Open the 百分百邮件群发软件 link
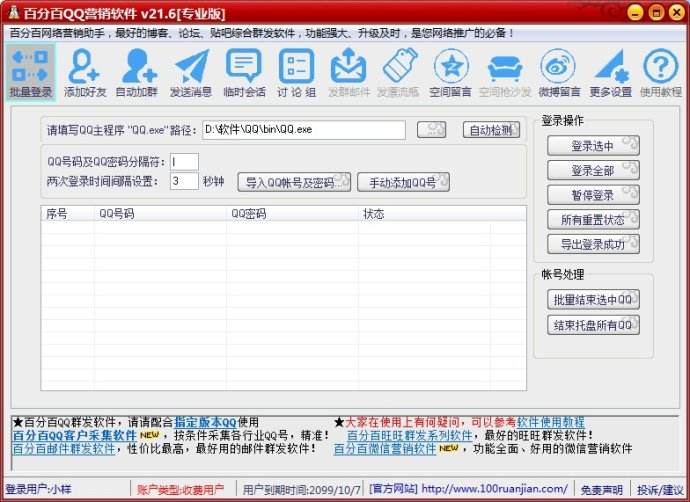Image resolution: width=690 pixels, height=502 pixels. 63,449
